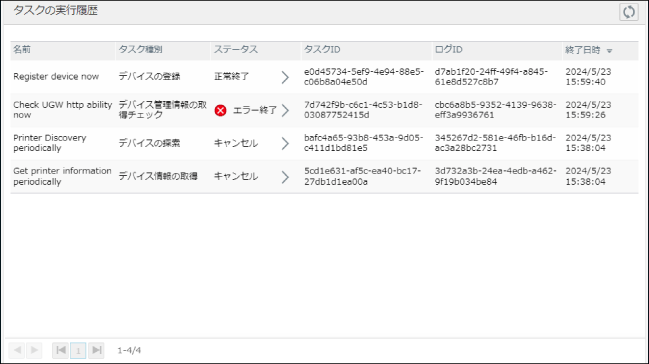Click end time 2024/5/23 15:59:40
Image resolution: width=649 pixels, height=364 pixels.
588,77
